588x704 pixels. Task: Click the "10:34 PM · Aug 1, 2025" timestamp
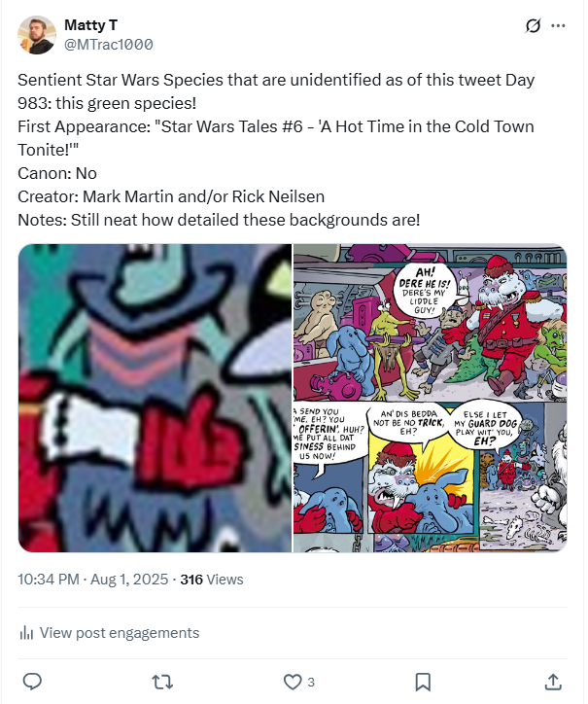click(x=92, y=579)
